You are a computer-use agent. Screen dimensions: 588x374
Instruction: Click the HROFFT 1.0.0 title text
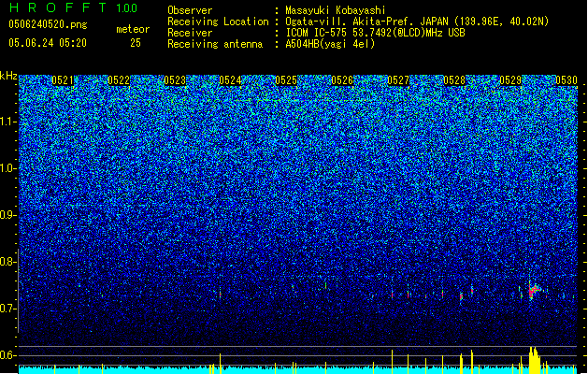(73, 7)
